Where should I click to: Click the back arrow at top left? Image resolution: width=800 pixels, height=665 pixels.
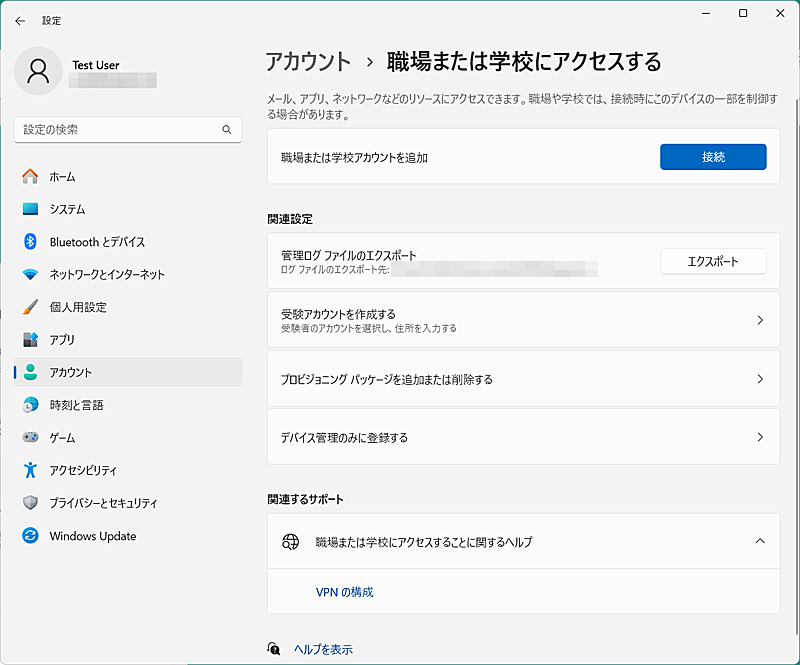pos(19,21)
